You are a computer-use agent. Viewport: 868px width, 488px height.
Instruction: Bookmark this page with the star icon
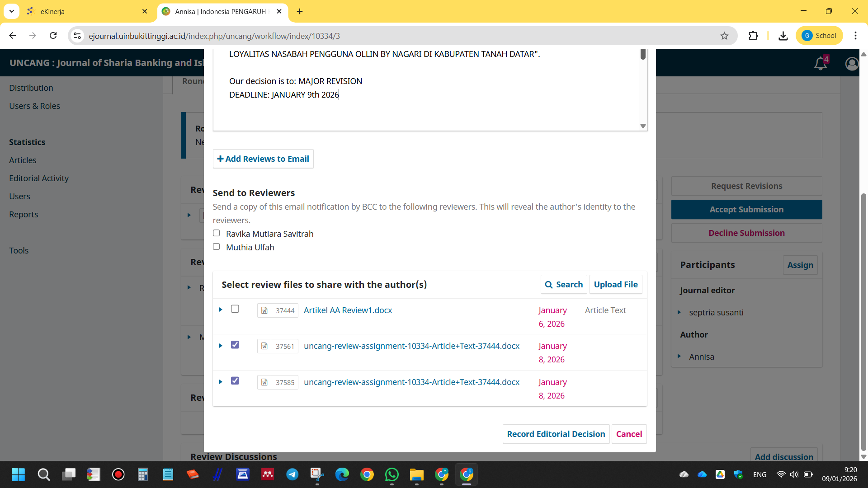pyautogui.click(x=724, y=36)
